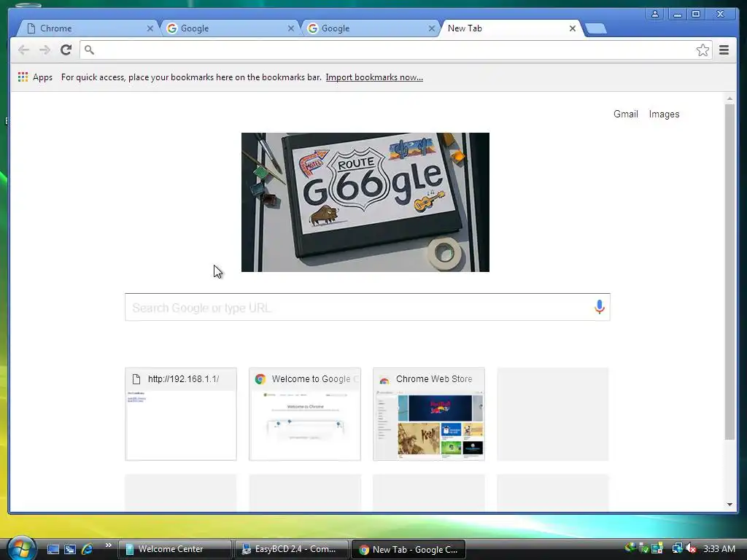The width and height of the screenshot is (747, 560).
Task: Close the first Google tab
Action: coord(290,28)
